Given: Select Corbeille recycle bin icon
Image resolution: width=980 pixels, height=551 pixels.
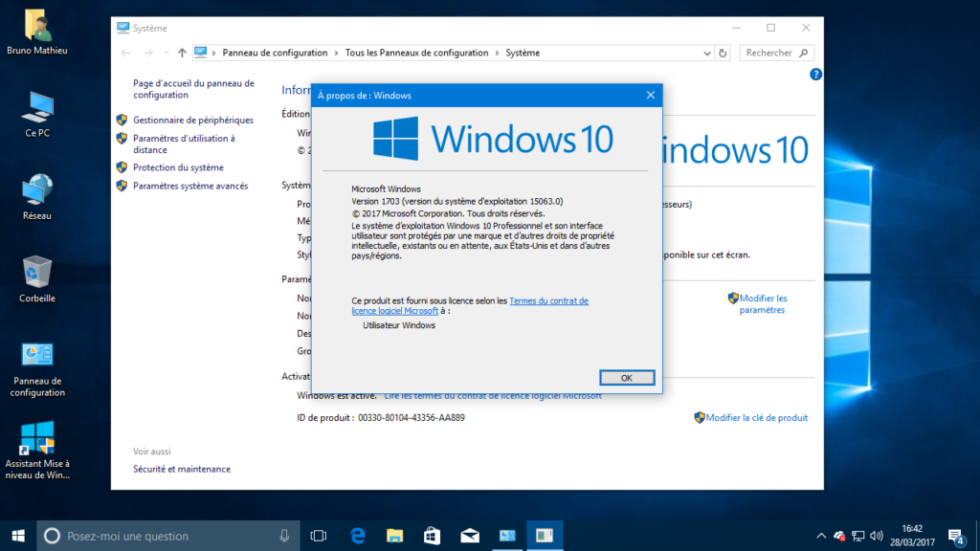Looking at the screenshot, I should [37, 280].
